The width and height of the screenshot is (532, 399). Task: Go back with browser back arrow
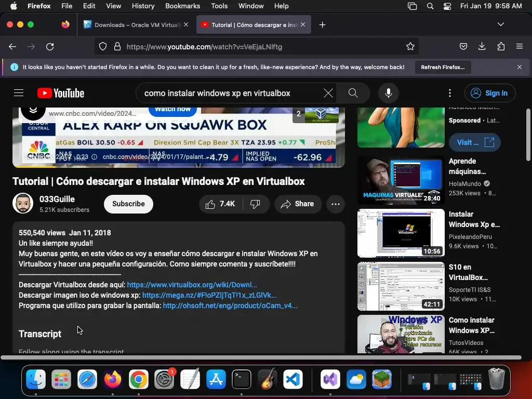(12, 47)
